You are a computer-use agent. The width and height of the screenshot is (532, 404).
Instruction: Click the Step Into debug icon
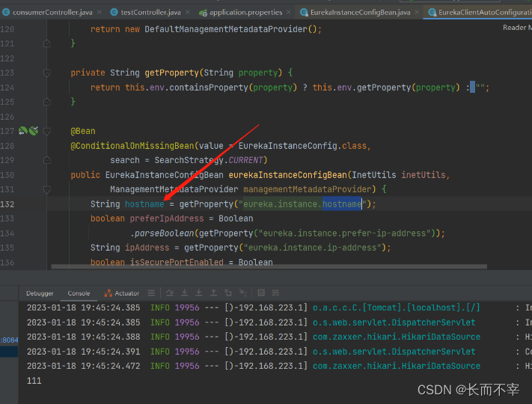pos(184,293)
